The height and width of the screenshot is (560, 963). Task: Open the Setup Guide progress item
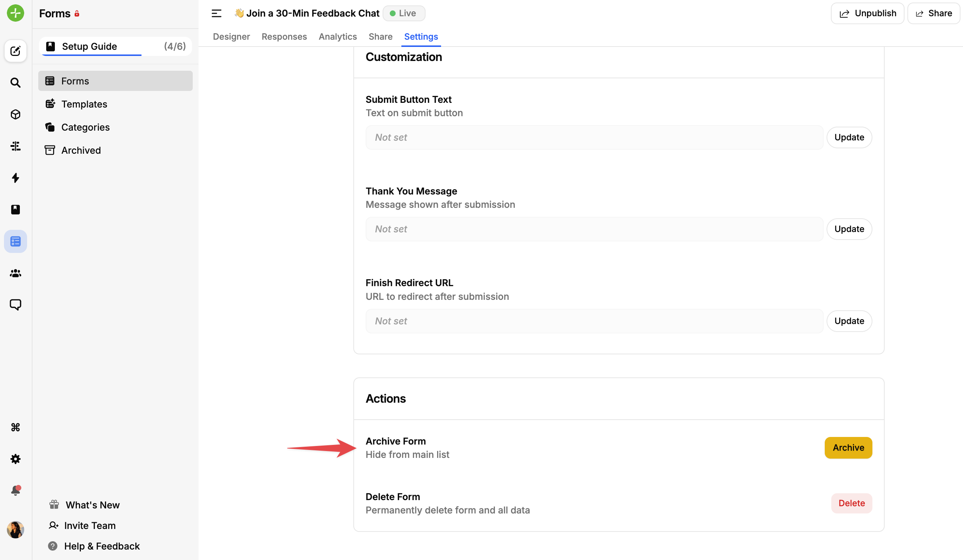[x=116, y=47]
